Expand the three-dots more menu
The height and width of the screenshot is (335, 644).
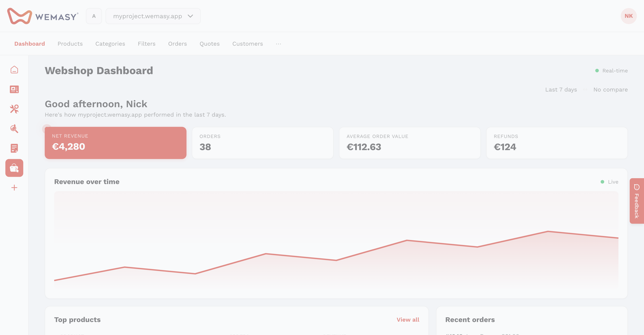(278, 44)
